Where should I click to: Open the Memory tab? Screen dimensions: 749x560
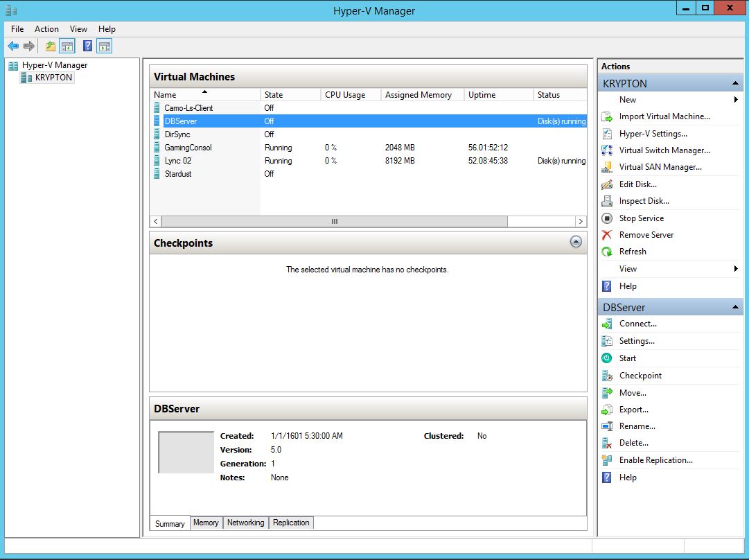click(x=206, y=523)
